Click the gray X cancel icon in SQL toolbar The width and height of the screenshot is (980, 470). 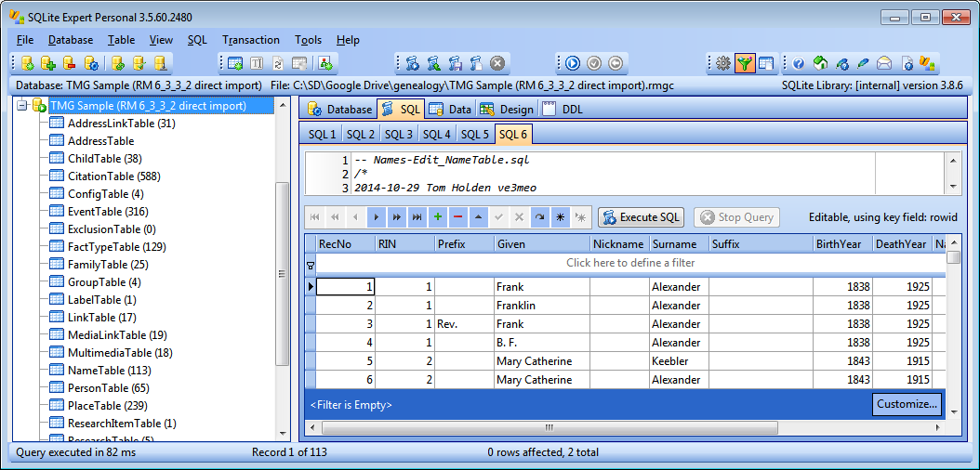pos(497,63)
